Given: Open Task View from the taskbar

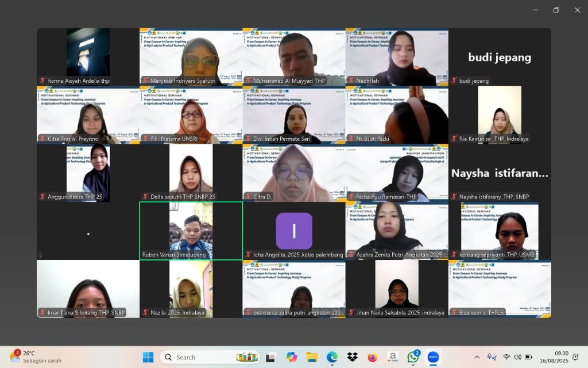Looking at the screenshot, I should tap(271, 357).
